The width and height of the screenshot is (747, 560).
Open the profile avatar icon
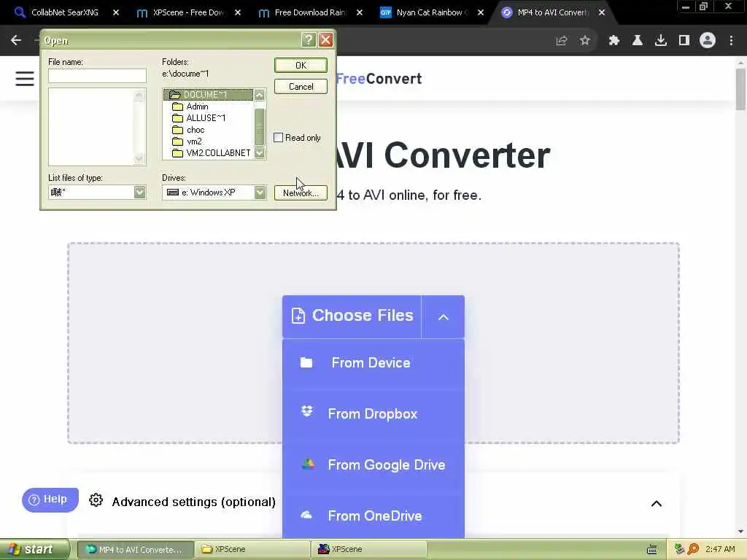tap(708, 41)
